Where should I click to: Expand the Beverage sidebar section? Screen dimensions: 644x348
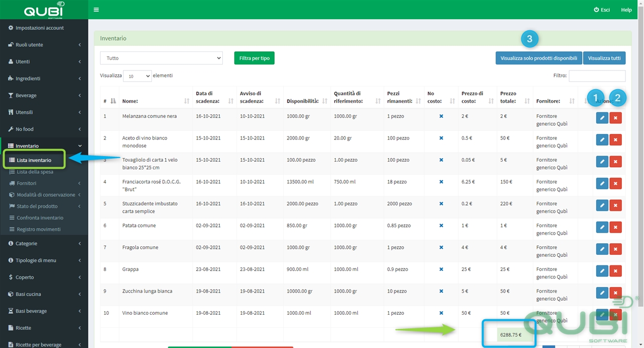44,95
